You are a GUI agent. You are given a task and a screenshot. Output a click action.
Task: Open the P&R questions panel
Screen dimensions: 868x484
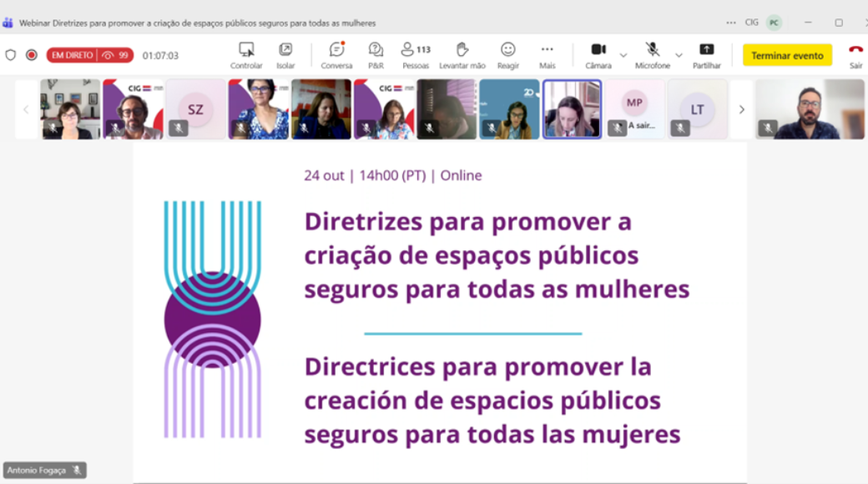tap(376, 50)
